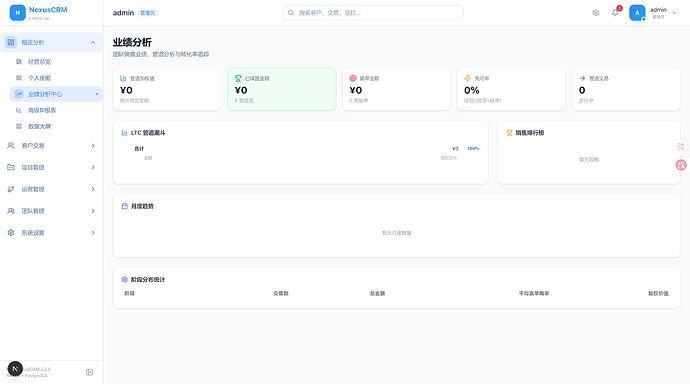Click the purple arrow icon on the pipeline deals card

[583, 79]
